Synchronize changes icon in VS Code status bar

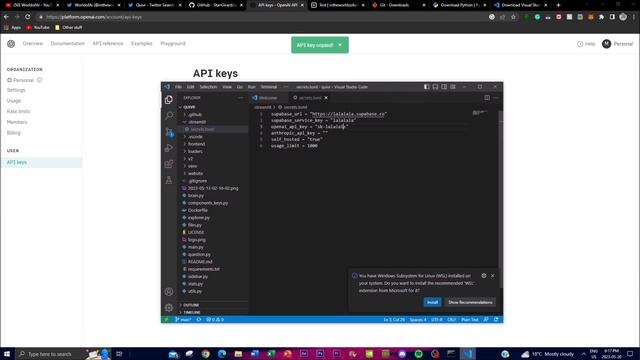[x=199, y=320]
